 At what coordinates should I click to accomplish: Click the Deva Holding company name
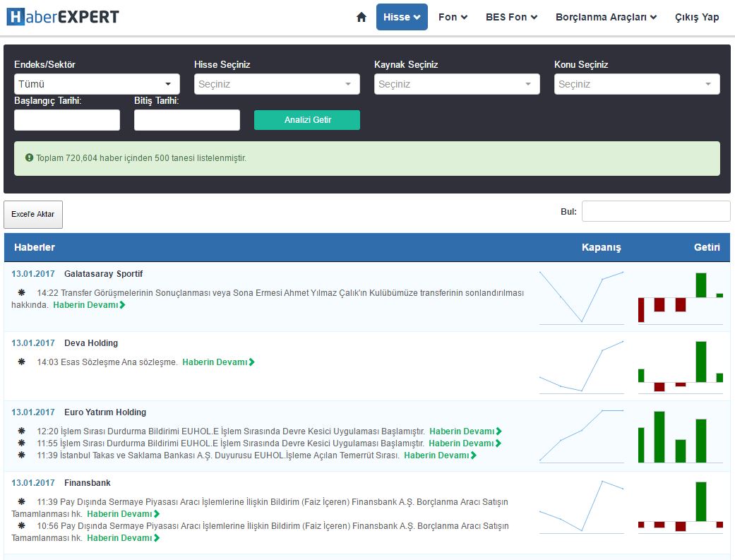91,343
